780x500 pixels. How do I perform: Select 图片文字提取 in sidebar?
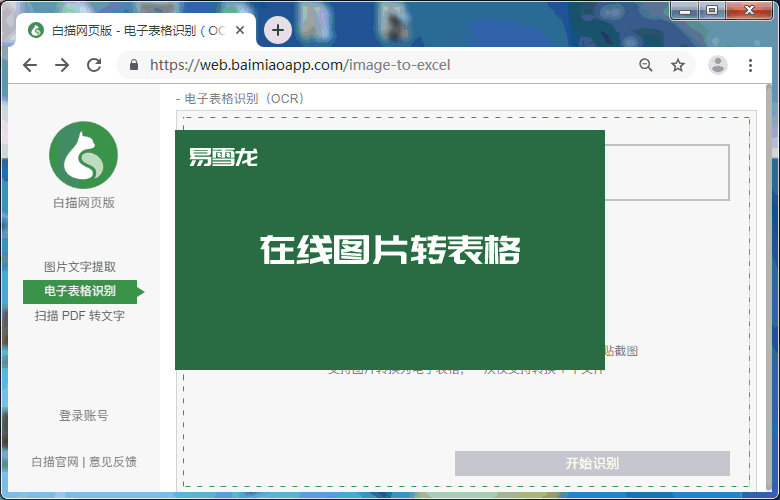[80, 267]
